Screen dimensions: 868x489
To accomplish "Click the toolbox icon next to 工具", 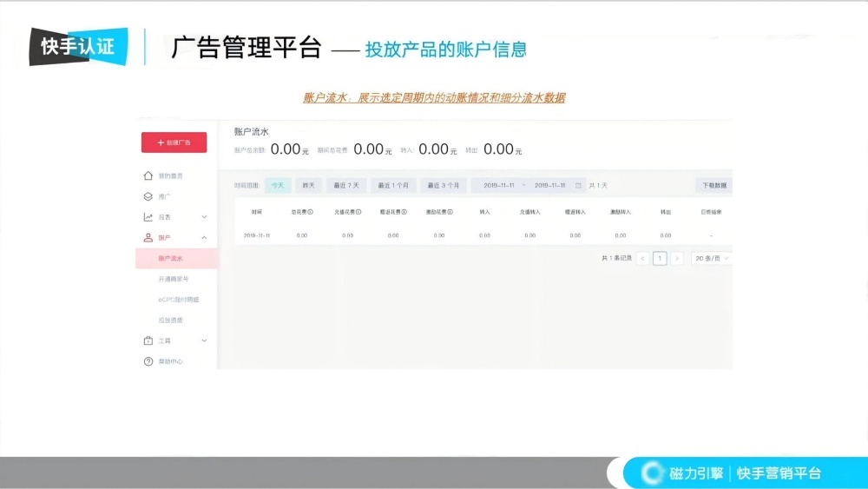I will 148,340.
